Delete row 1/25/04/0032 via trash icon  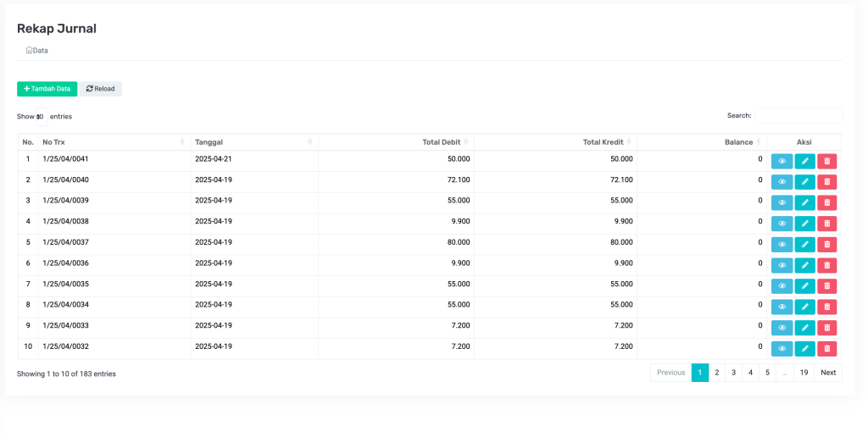coord(826,349)
